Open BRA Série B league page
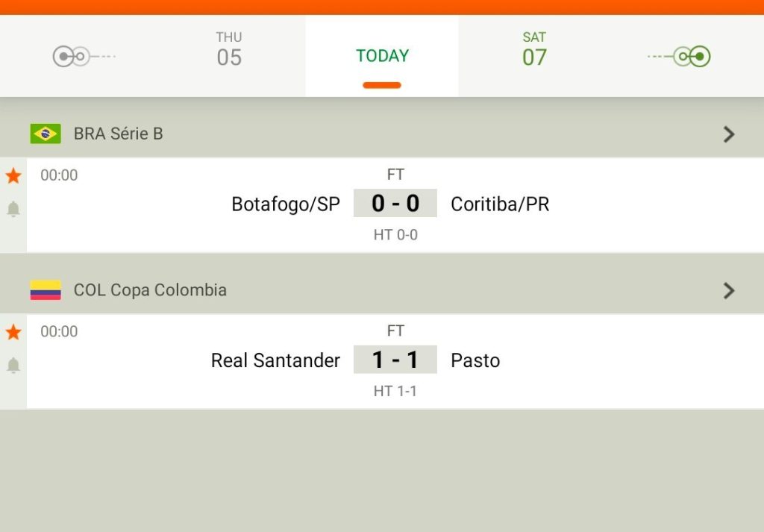The height and width of the screenshot is (532, 764). [x=119, y=134]
